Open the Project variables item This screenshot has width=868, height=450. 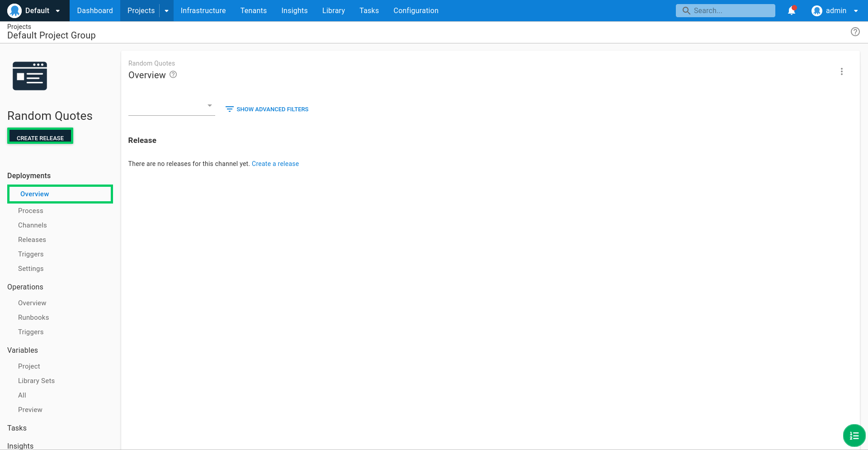pos(29,366)
